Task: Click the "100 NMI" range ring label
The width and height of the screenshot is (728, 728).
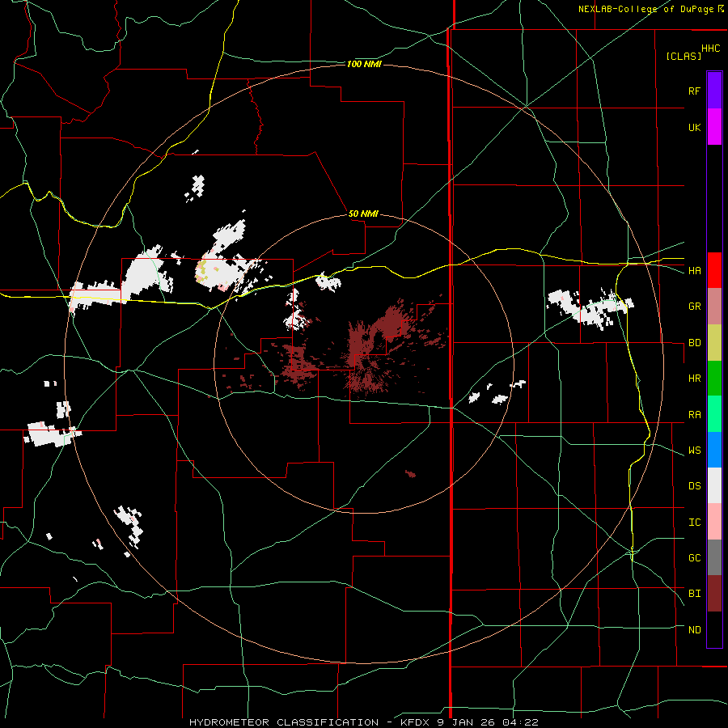Action: pyautogui.click(x=364, y=64)
